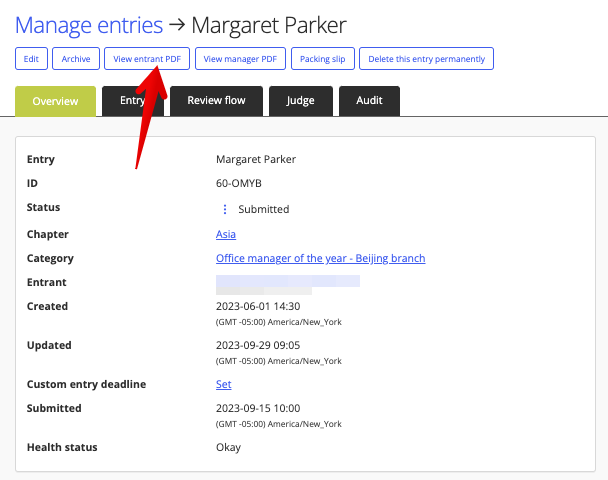
Task: Open the Judge tab
Action: [x=301, y=101]
